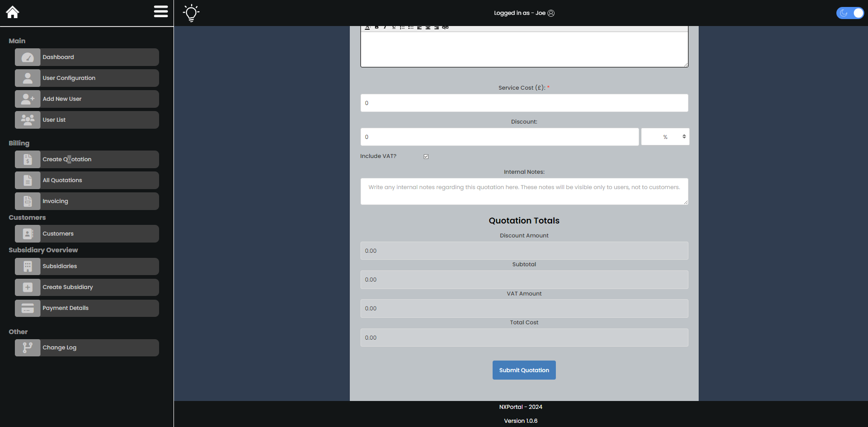Click the Add New User icon
Viewport: 868px width, 427px height.
27,99
